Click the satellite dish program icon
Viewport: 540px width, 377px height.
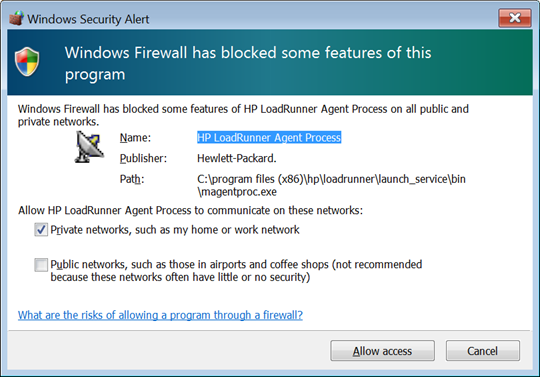(x=89, y=147)
